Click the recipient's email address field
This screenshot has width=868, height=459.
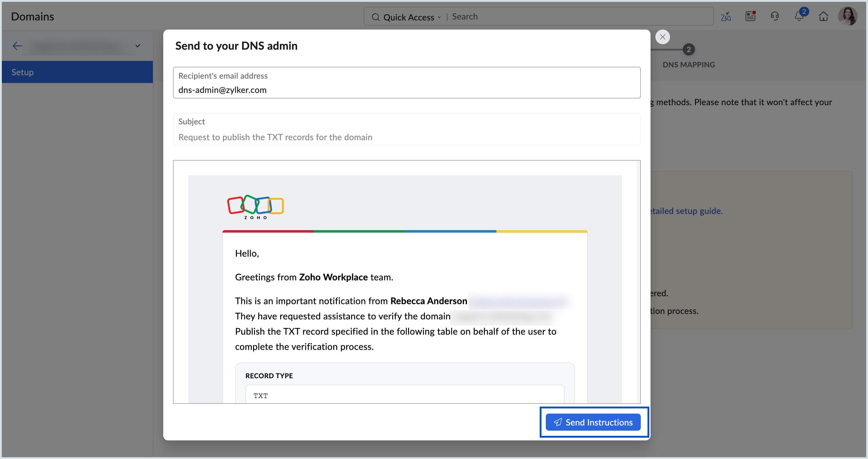(406, 83)
